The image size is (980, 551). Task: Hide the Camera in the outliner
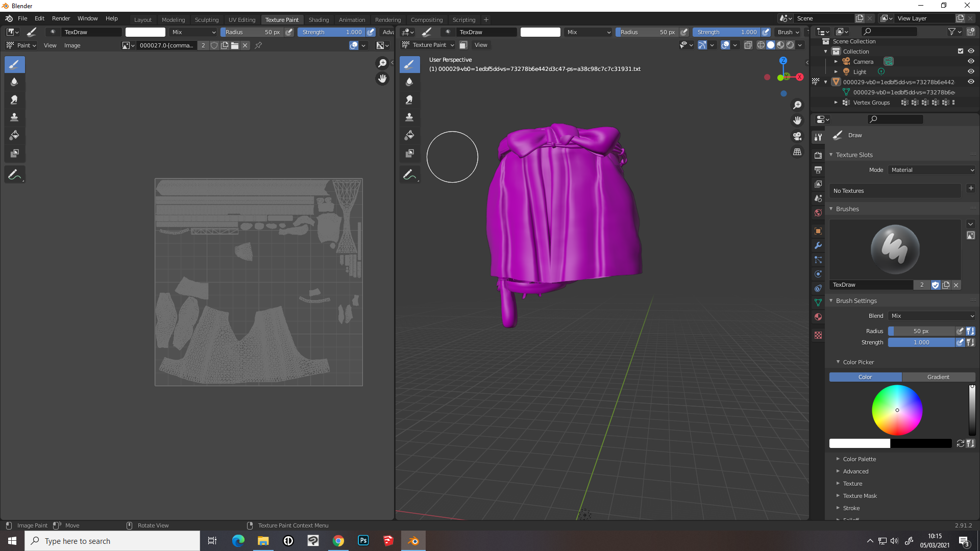tap(971, 61)
